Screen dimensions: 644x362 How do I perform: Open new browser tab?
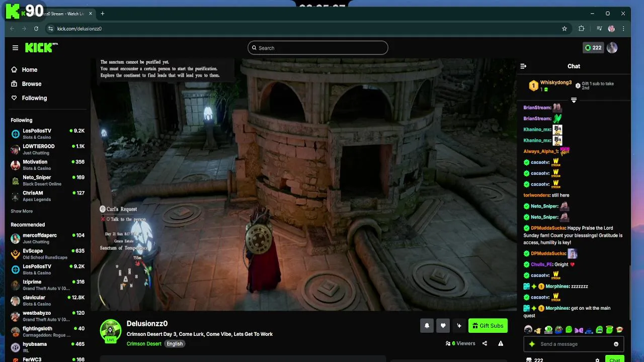coord(103,14)
